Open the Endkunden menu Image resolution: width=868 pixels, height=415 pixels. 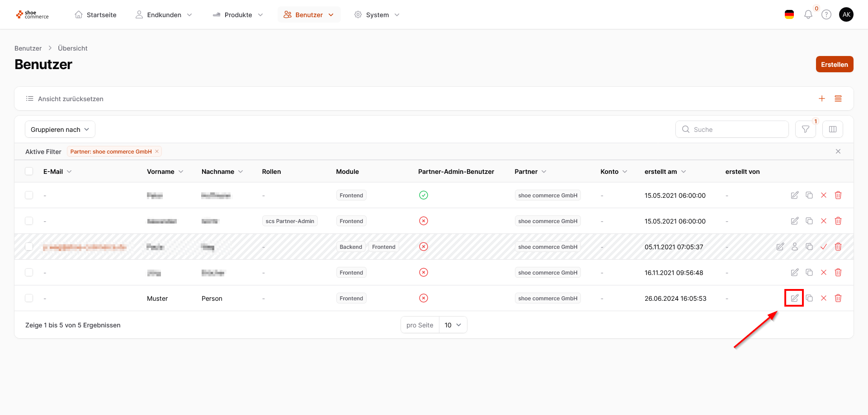pyautogui.click(x=164, y=15)
